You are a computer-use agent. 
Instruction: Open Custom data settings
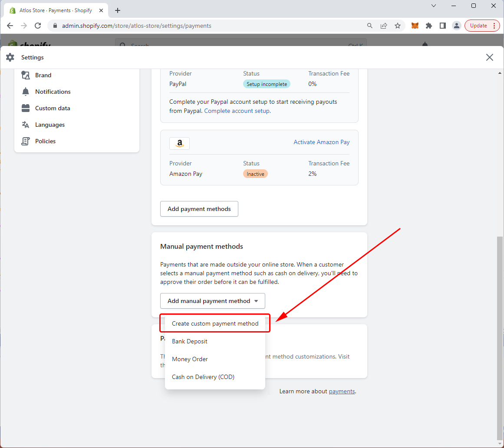pyautogui.click(x=53, y=108)
